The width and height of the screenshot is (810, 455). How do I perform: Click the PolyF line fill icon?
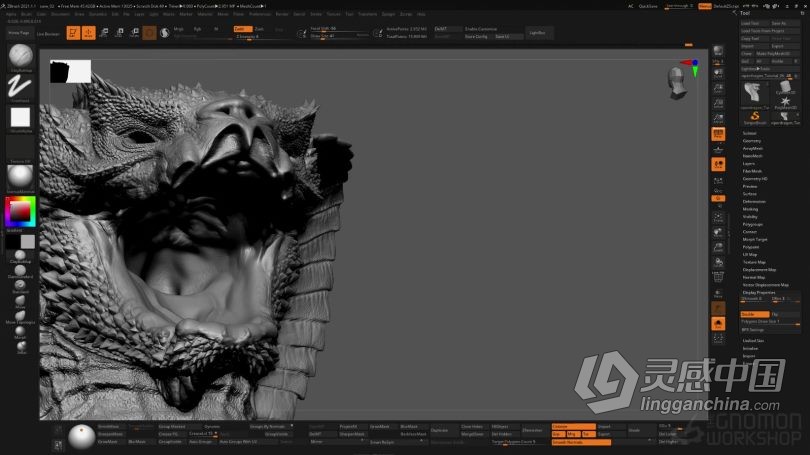[x=718, y=278]
